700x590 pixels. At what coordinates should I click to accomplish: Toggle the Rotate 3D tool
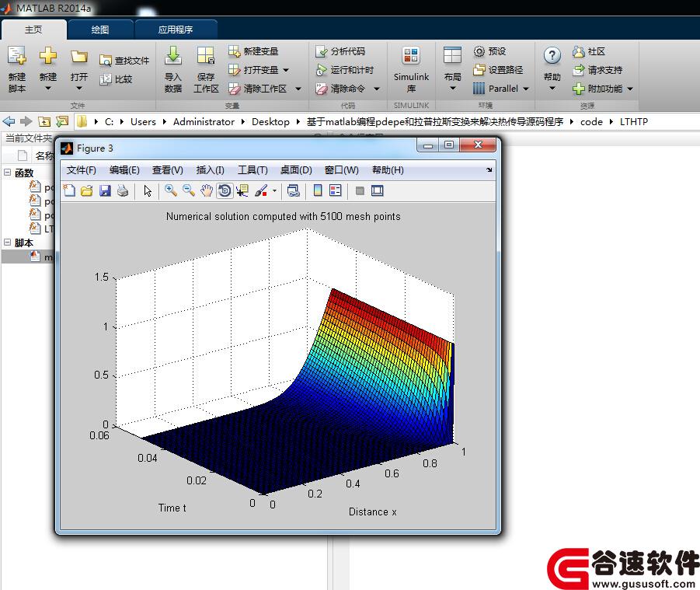[225, 190]
